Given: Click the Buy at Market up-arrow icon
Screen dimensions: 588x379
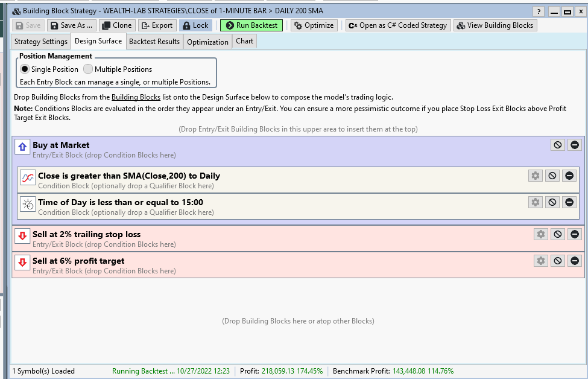Looking at the screenshot, I should click(22, 146).
